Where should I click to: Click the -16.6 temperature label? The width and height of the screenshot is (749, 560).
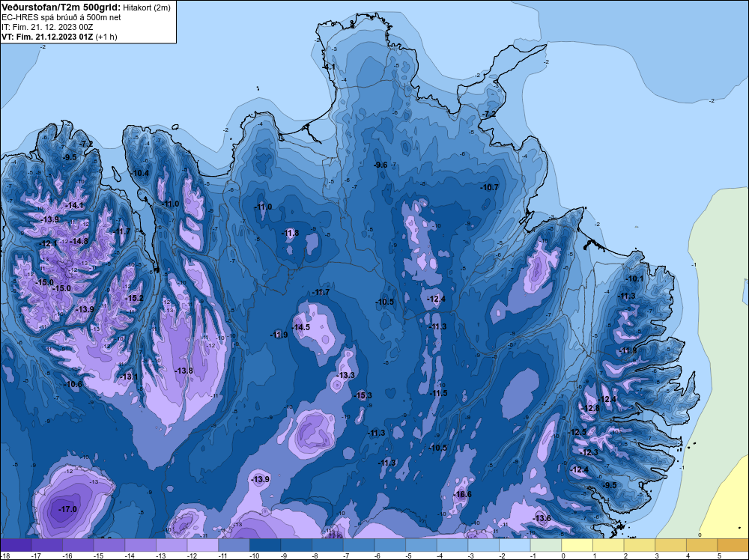[x=462, y=494]
